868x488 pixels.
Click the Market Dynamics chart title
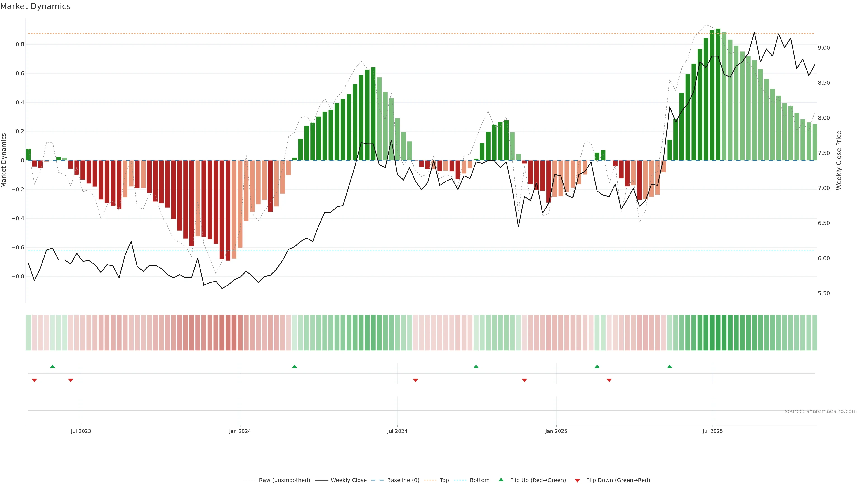35,6
